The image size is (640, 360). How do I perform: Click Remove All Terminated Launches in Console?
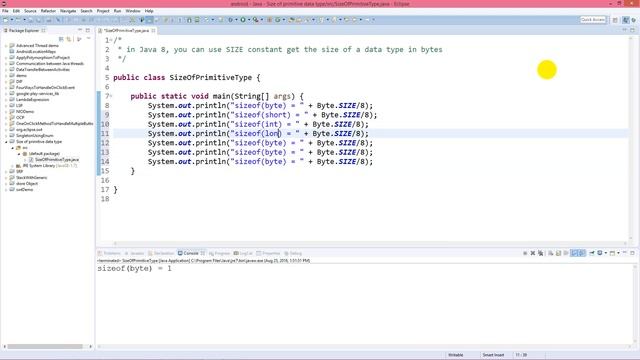(540, 253)
